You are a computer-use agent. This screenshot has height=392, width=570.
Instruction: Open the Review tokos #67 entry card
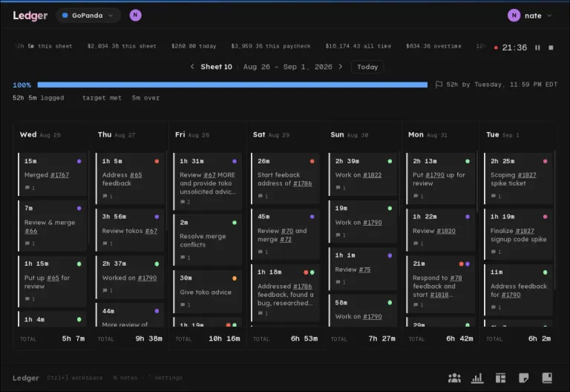130,230
